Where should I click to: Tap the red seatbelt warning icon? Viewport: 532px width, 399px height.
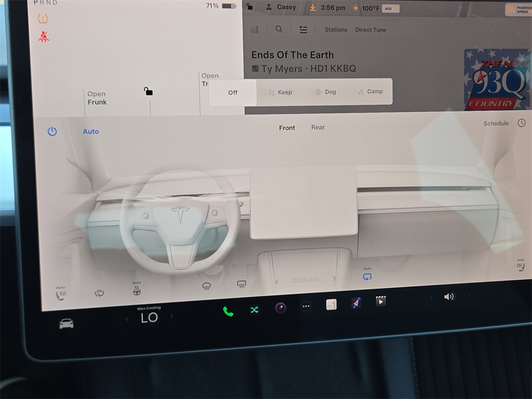(44, 37)
